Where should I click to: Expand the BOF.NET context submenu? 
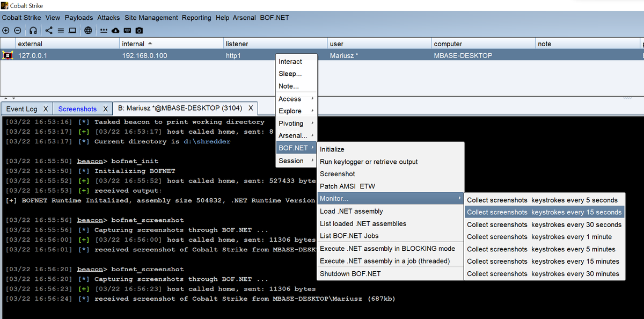(297, 148)
